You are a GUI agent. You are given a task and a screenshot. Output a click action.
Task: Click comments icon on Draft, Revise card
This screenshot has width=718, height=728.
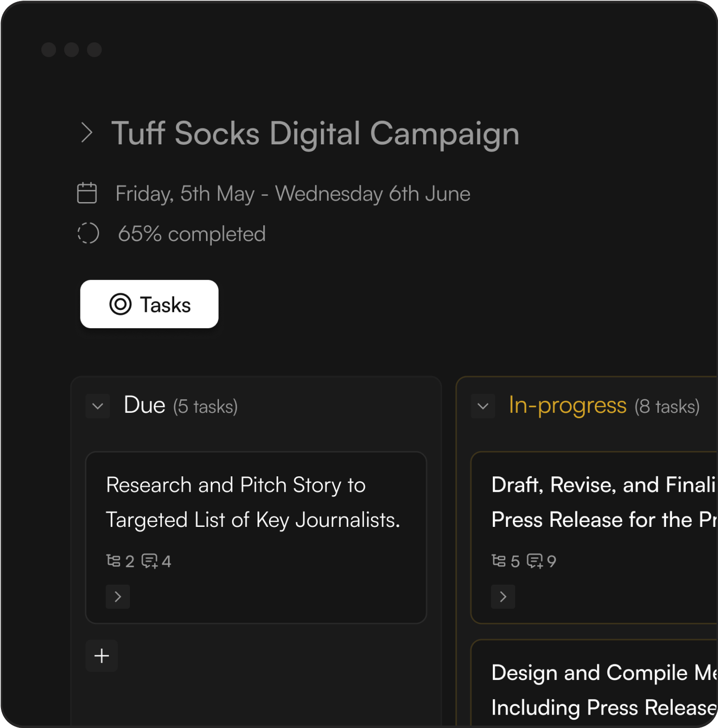535,561
